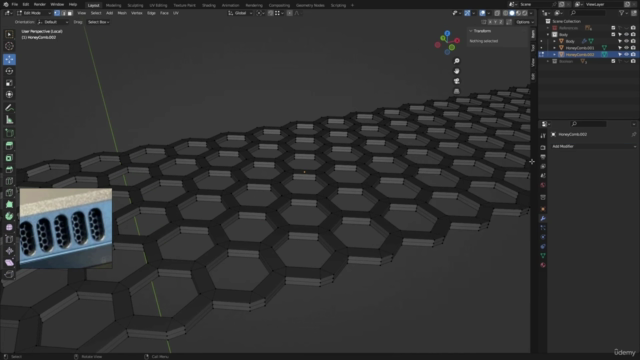
Task: Toggle Body collection exclude checkbox
Action: 613,35
